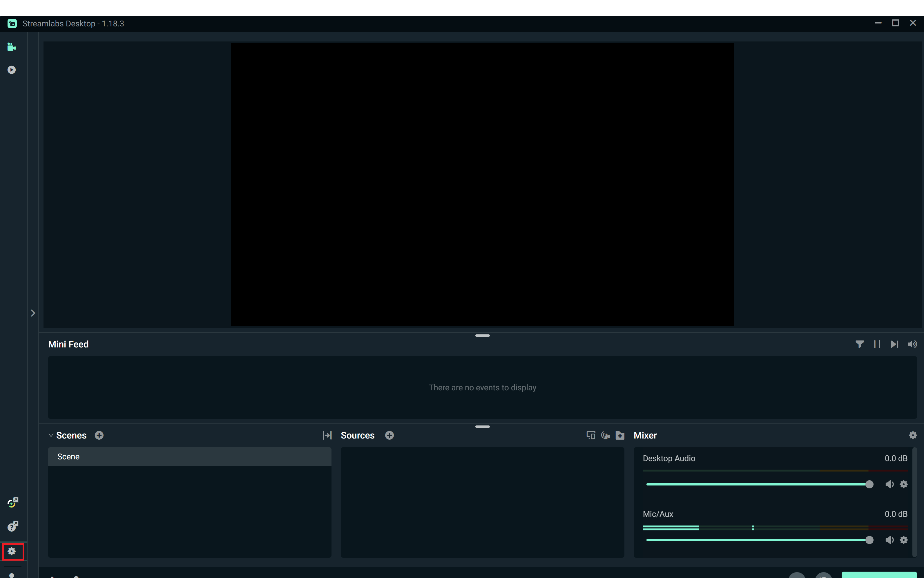The image size is (924, 578).
Task: Expand the left sidebar chevron
Action: pos(33,313)
